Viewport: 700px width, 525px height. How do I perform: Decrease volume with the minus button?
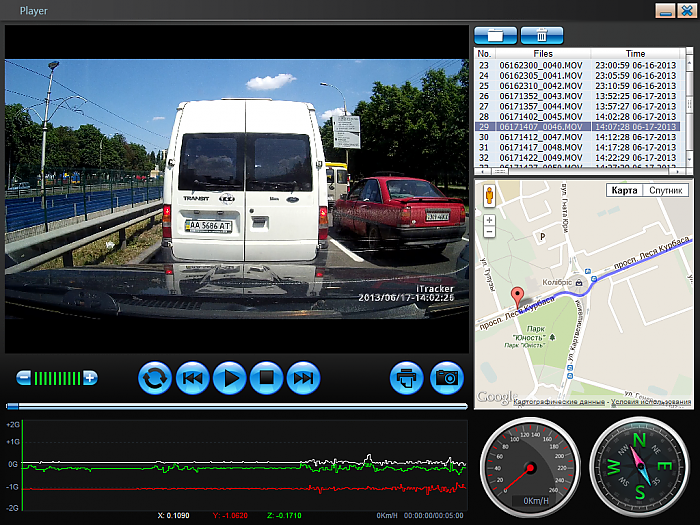point(24,378)
